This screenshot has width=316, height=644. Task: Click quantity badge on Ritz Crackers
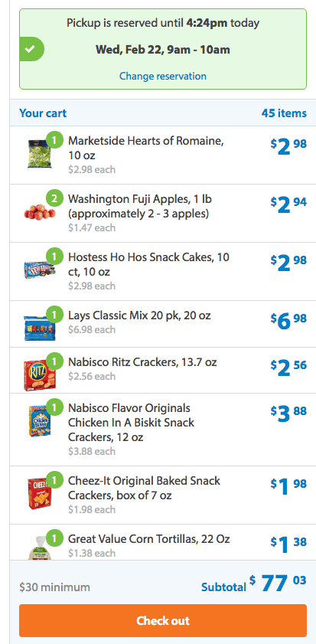tap(54, 361)
